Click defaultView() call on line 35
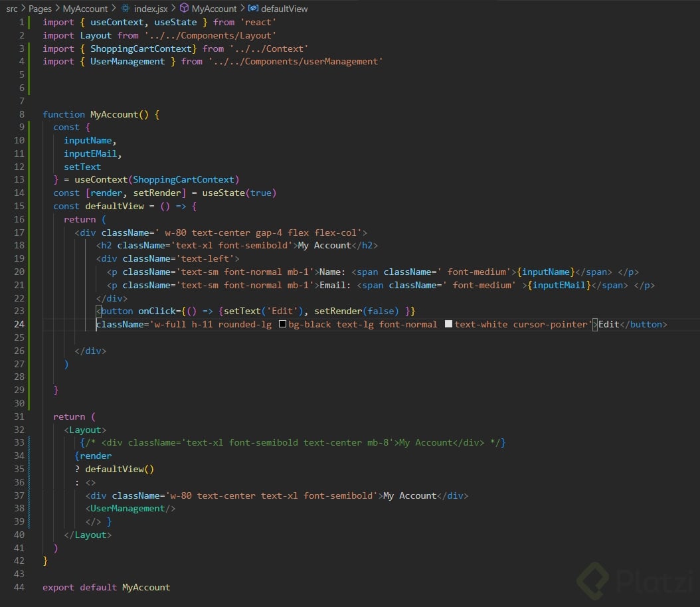The image size is (700, 607). [x=119, y=470]
